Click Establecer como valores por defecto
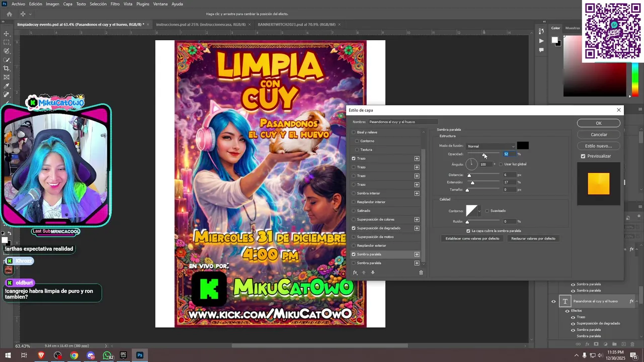The image size is (644, 362). tap(472, 238)
